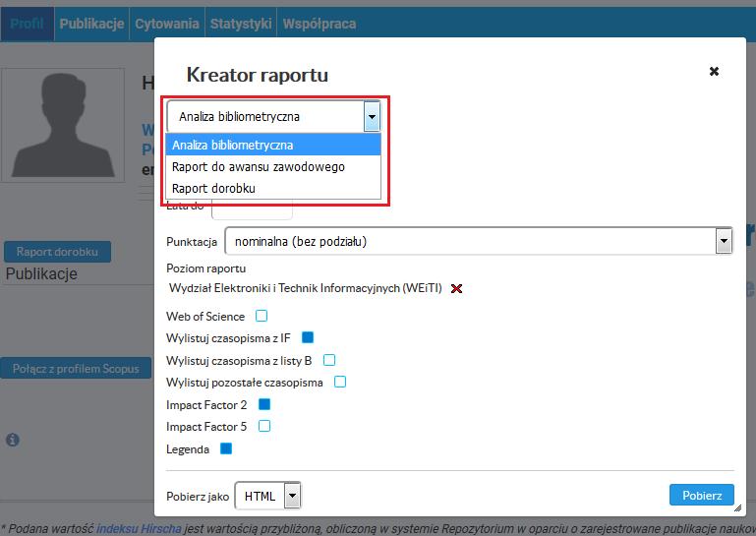Click the info icon on left sidebar

(13, 440)
